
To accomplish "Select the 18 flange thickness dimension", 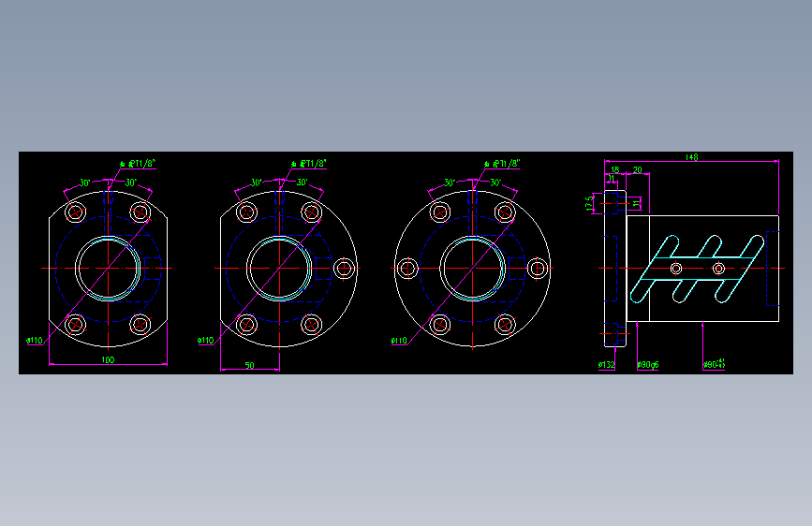I will point(614,169).
